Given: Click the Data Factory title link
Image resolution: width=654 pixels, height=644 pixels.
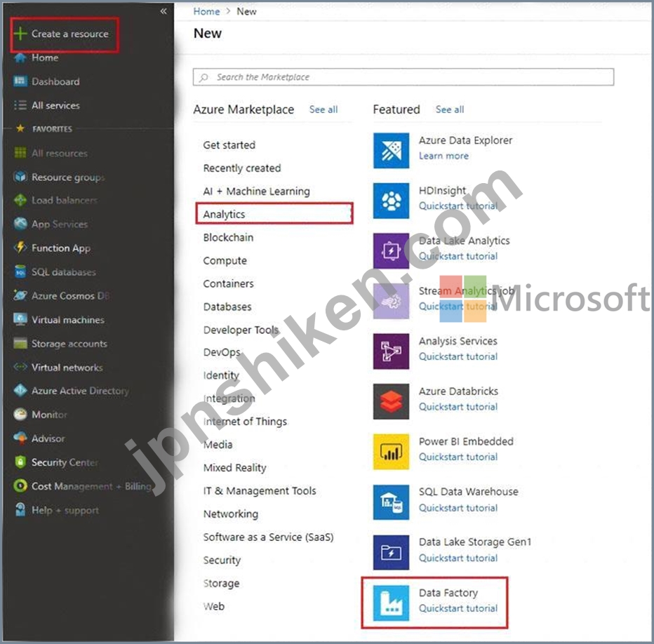Looking at the screenshot, I should [448, 593].
